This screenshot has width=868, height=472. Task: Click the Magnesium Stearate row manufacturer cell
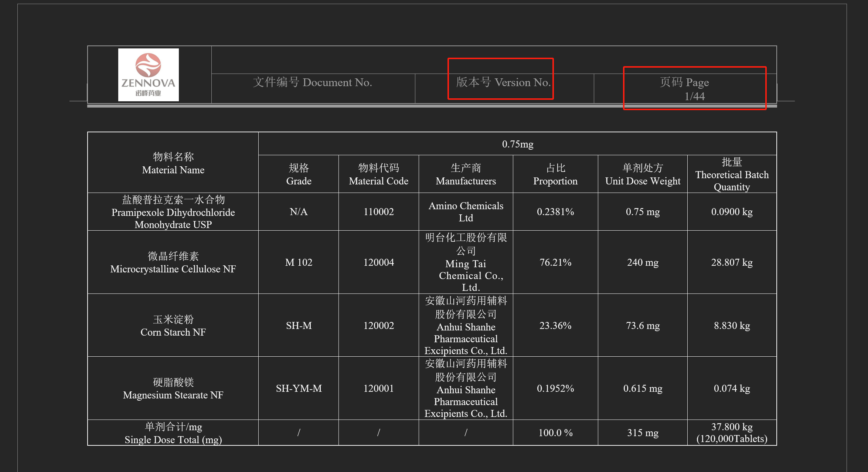pos(466,388)
